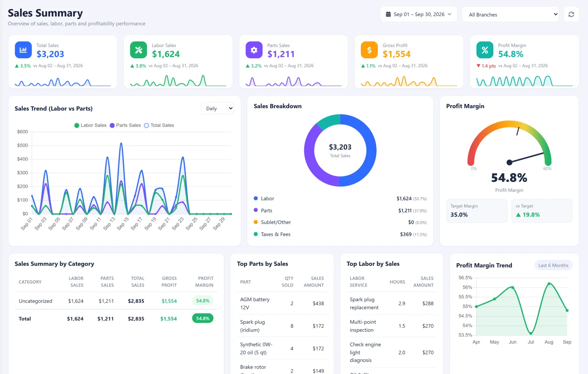Viewport: 588px width, 374px height.
Task: Click the $288 labor sales amount
Action: pyautogui.click(x=428, y=304)
